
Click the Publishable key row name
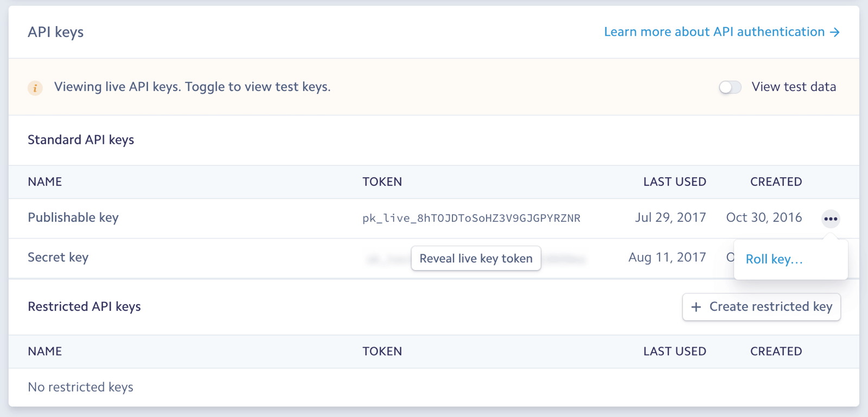[73, 217]
